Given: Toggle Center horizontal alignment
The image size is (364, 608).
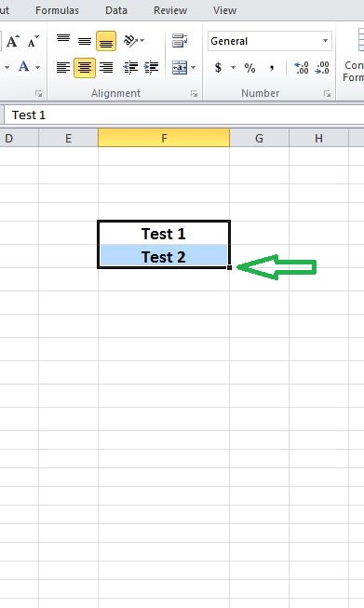Looking at the screenshot, I should coord(85,67).
